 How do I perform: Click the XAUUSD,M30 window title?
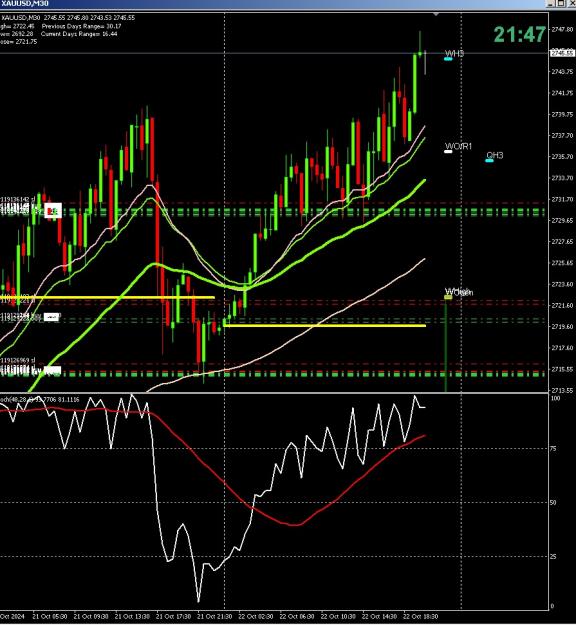[25, 3]
